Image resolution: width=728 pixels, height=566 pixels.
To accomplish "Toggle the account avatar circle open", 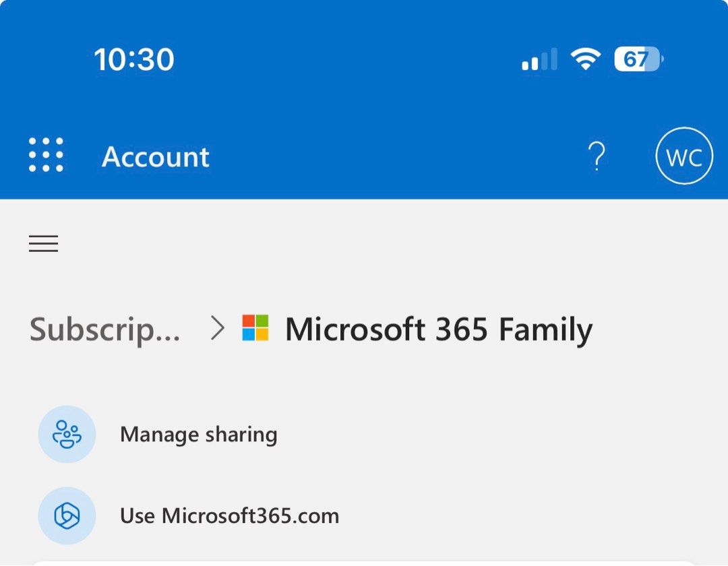I will [x=684, y=156].
